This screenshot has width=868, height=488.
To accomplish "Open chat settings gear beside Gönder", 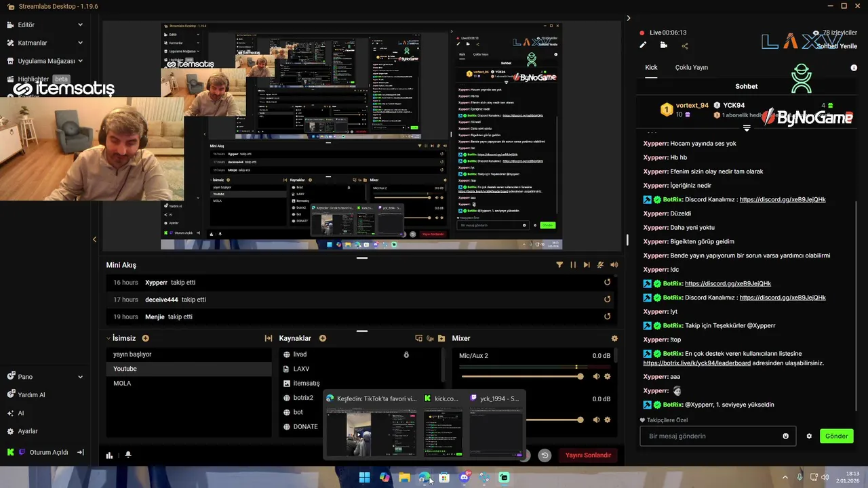I will [809, 436].
